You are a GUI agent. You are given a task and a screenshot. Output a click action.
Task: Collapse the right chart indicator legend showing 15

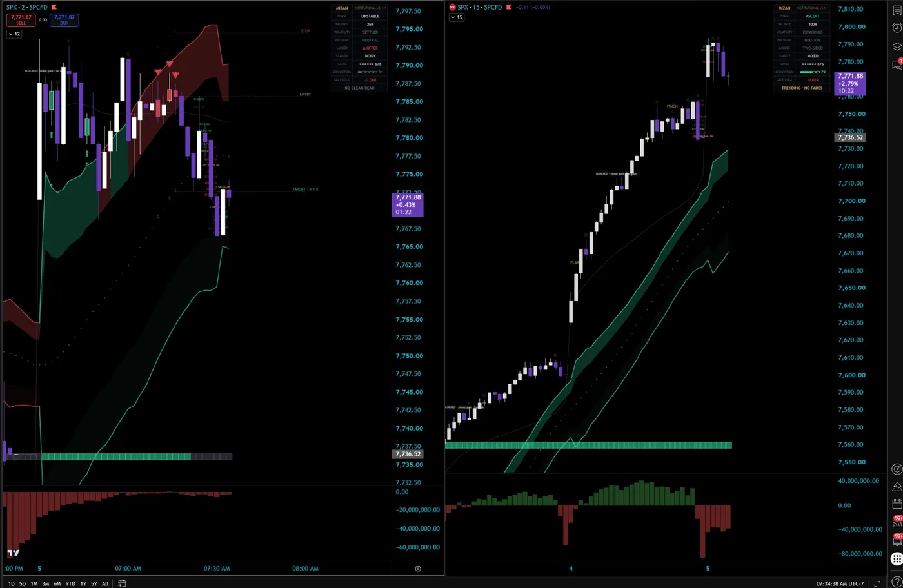457,17
